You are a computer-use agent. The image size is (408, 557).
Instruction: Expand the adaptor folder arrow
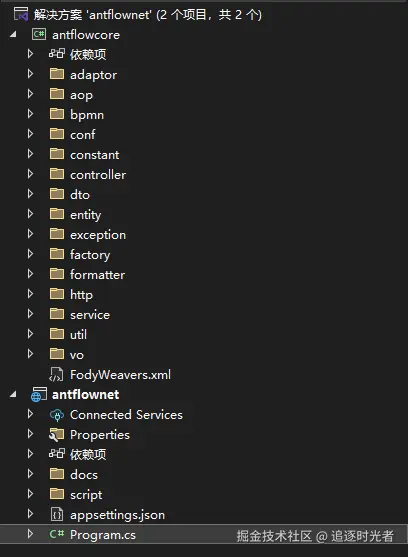click(31, 74)
